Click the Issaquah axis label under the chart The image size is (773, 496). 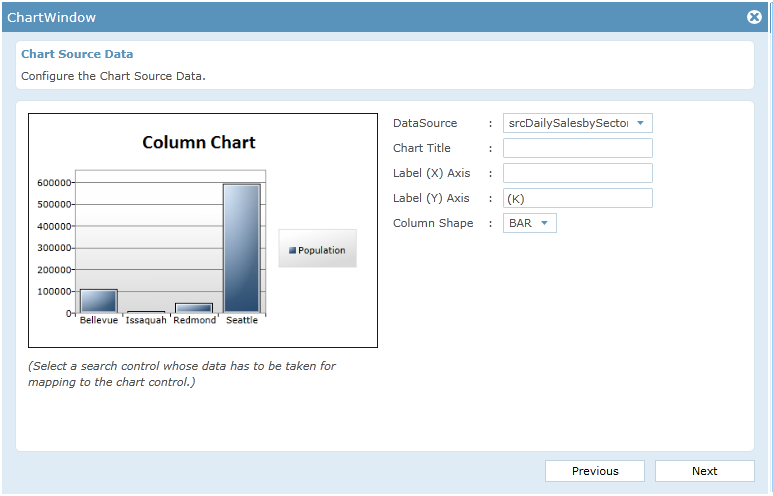pos(146,321)
